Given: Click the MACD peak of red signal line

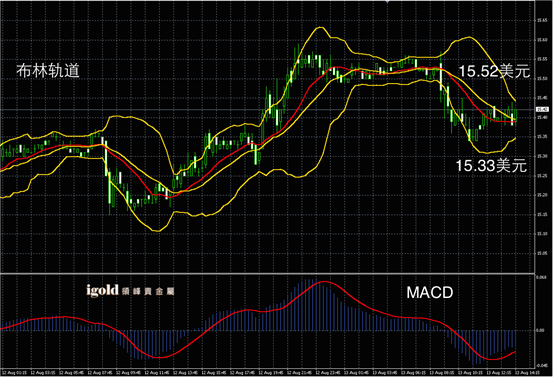Looking at the screenshot, I should pos(324,281).
